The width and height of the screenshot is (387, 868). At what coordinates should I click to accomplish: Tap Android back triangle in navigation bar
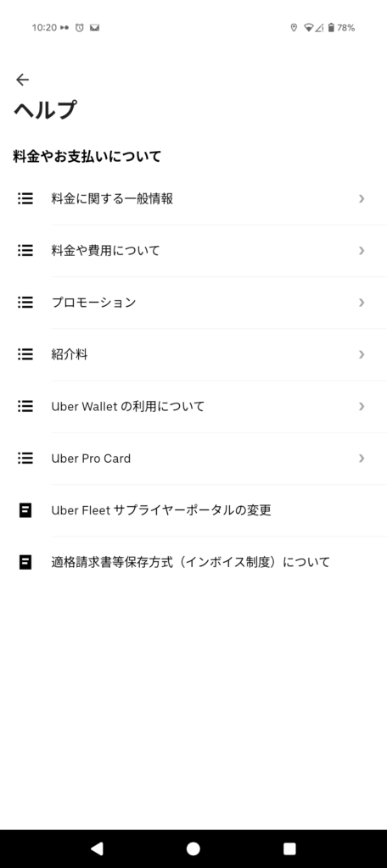tap(97, 849)
